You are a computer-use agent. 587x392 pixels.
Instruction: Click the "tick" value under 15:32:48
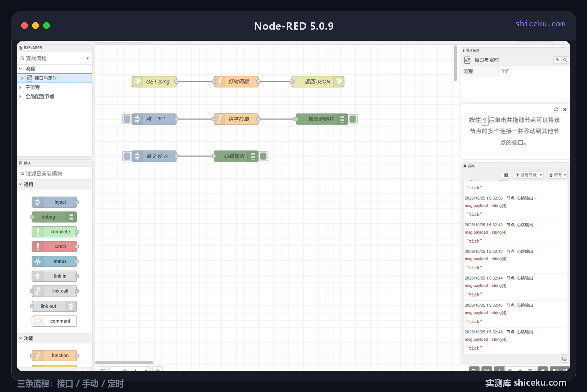[x=474, y=348]
